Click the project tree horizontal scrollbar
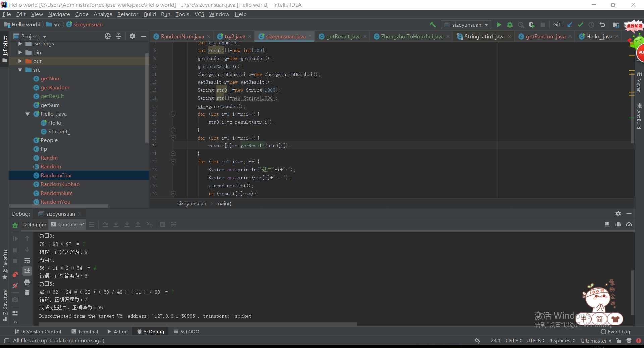Screen dimensions: 644x348 click(x=59, y=206)
